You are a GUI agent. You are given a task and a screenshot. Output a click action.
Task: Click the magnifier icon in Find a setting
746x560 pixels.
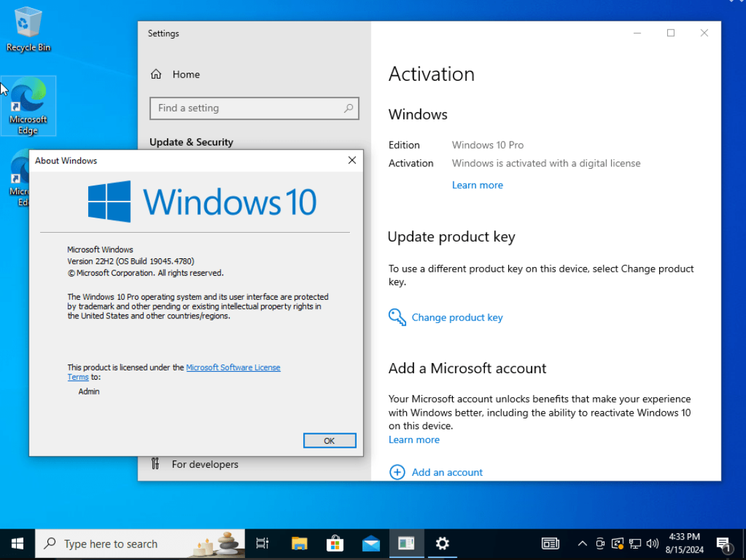click(348, 108)
